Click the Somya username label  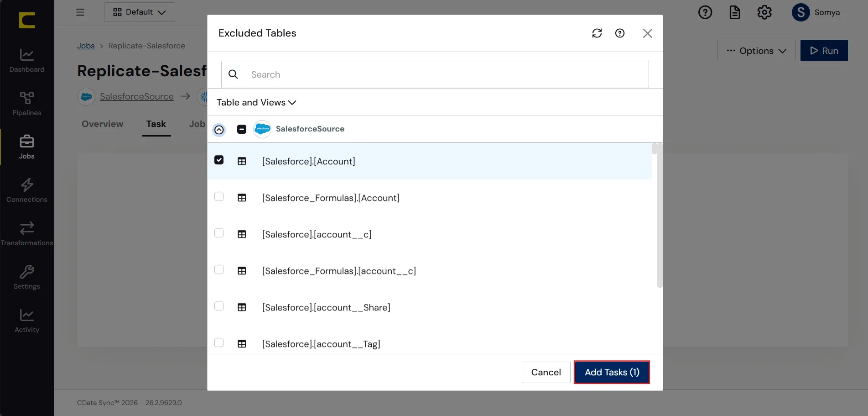coord(827,12)
